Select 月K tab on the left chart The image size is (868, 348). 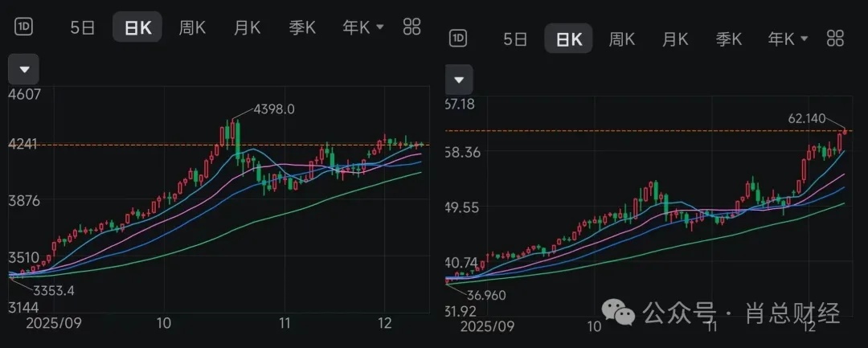point(247,27)
